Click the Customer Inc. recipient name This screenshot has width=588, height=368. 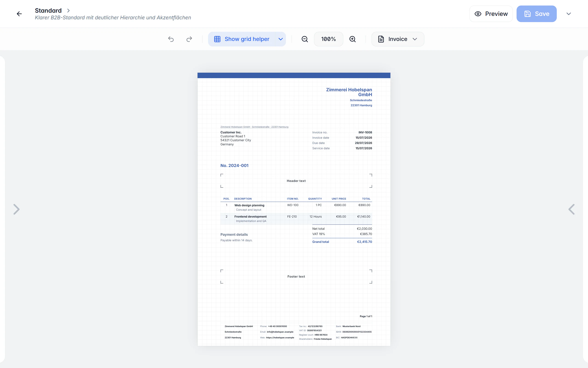[231, 132]
